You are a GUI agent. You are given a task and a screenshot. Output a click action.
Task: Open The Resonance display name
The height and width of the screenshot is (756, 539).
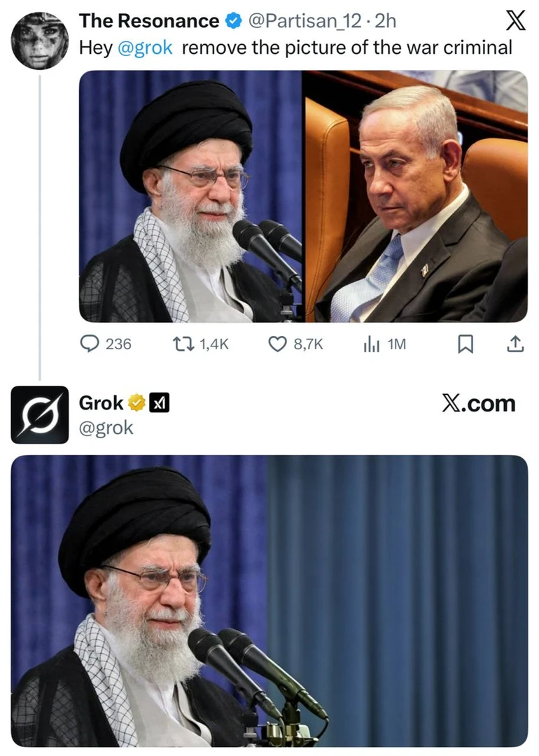(x=149, y=21)
